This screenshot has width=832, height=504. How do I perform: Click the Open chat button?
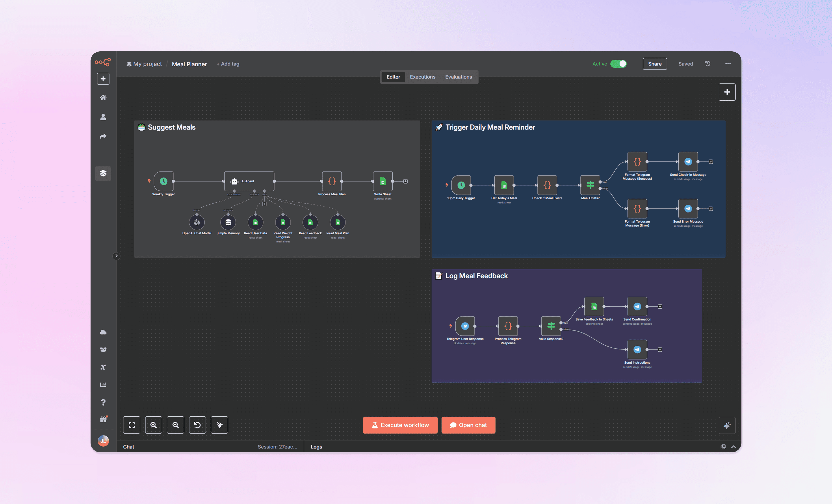(468, 425)
